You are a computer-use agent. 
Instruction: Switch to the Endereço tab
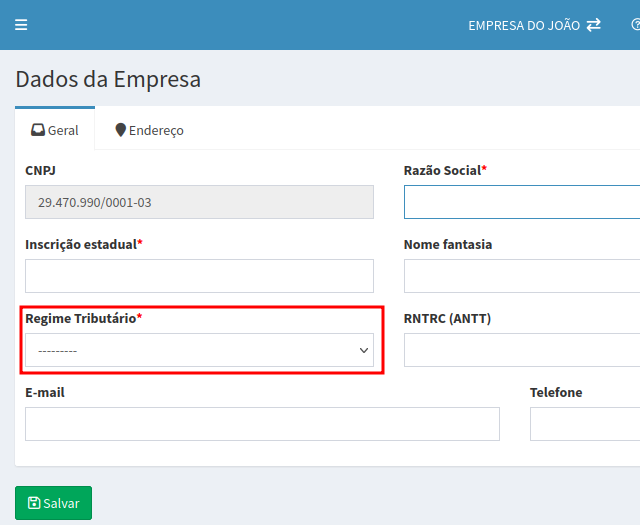tap(149, 130)
